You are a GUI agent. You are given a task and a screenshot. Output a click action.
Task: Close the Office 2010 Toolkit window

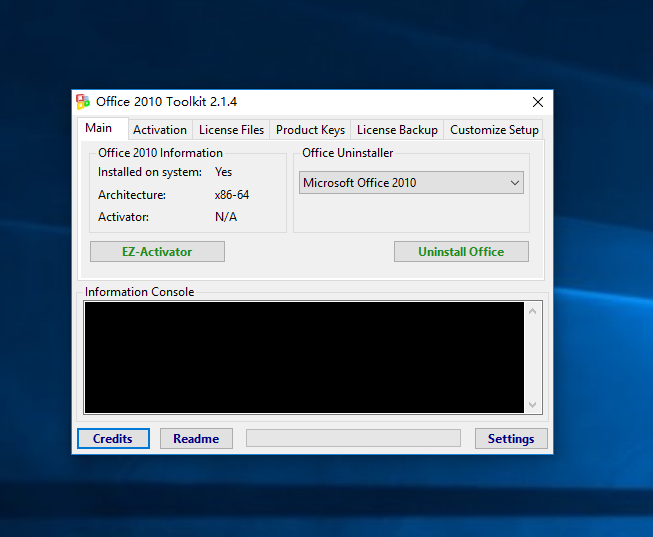click(538, 102)
